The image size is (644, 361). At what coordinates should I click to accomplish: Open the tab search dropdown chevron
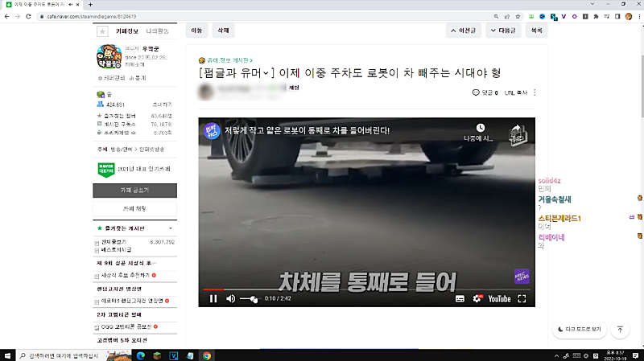(x=592, y=4)
